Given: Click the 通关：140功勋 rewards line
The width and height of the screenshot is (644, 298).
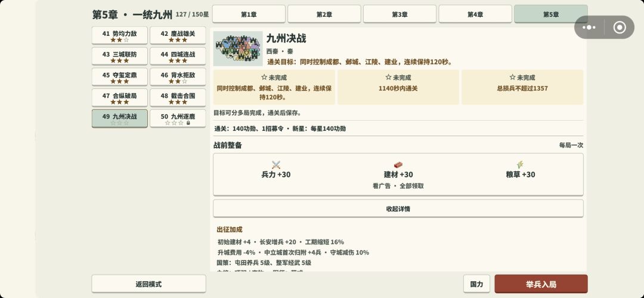Looking at the screenshot, I should pyautogui.click(x=280, y=129).
